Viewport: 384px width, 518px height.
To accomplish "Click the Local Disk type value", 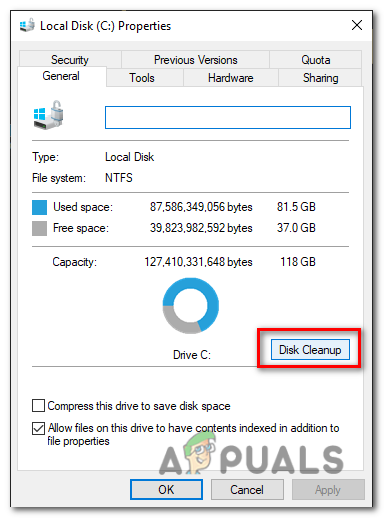I will point(129,157).
